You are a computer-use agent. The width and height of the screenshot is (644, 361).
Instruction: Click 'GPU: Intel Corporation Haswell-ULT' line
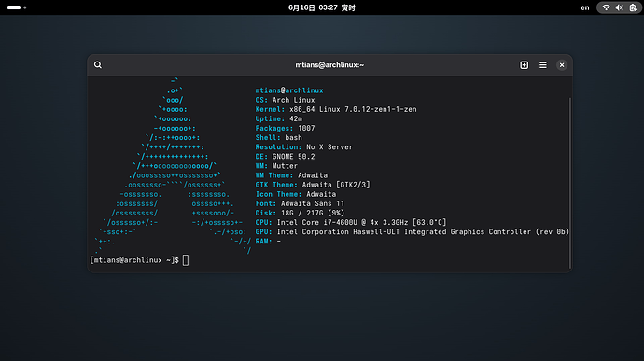coord(412,232)
